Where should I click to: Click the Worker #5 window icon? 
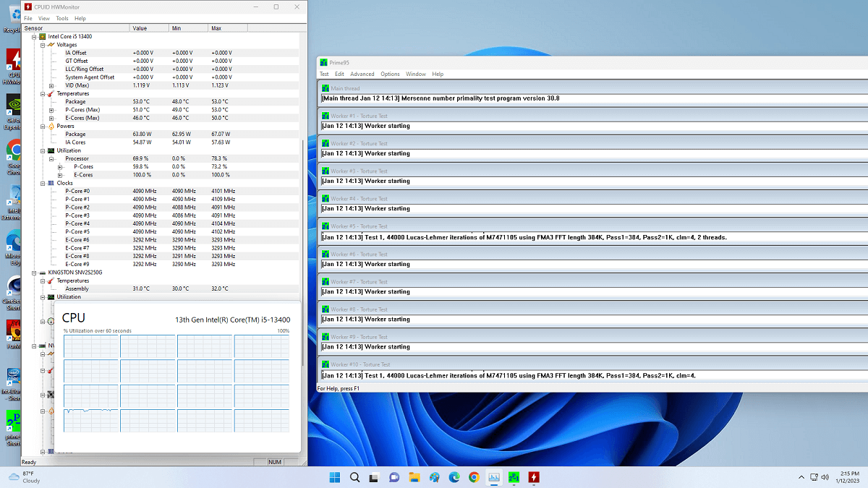coord(325,226)
